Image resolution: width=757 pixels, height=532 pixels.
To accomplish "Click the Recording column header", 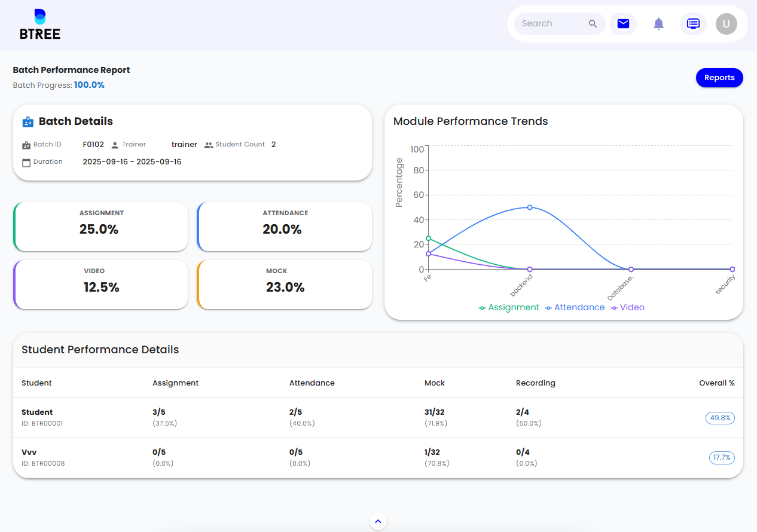I will (x=536, y=383).
